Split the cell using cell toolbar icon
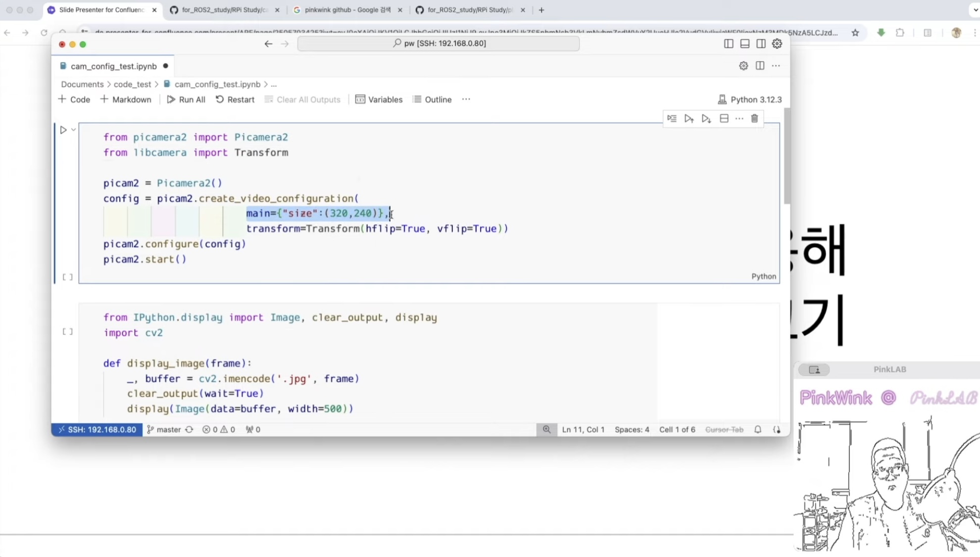The height and width of the screenshot is (557, 980). [x=724, y=119]
